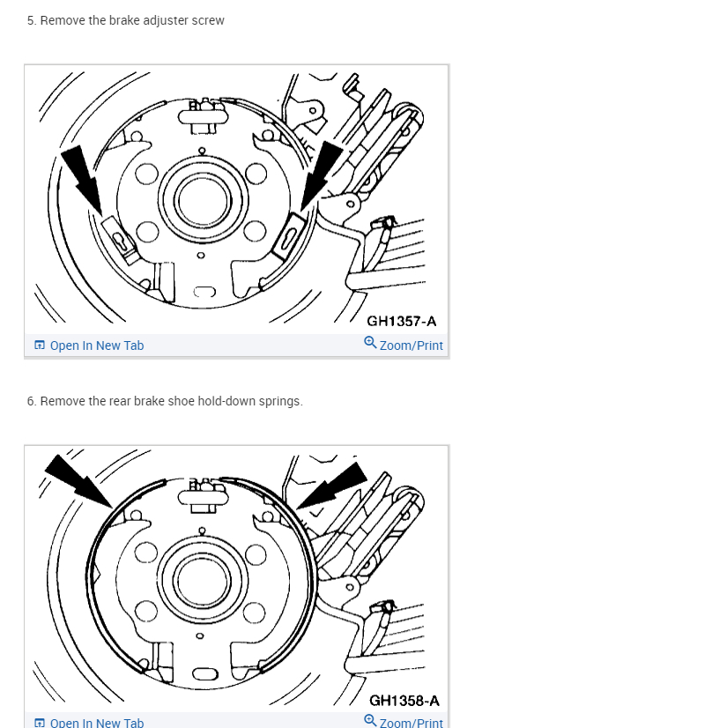Image resolution: width=712 pixels, height=728 pixels.
Task: Click the center hub in diagram GH1358-A
Action: tap(203, 581)
